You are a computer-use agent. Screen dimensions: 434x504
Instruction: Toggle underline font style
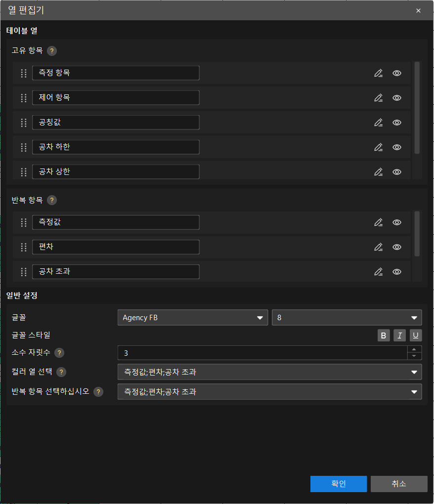[416, 335]
